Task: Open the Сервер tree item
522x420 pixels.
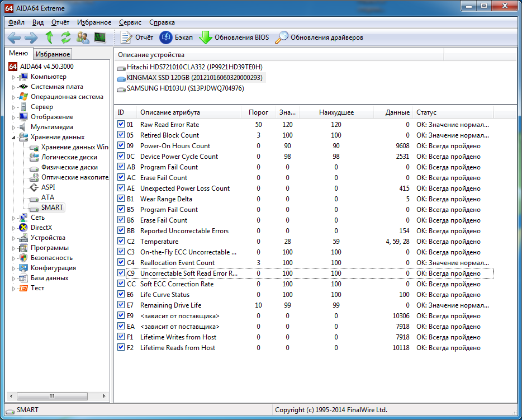Action: [x=41, y=107]
